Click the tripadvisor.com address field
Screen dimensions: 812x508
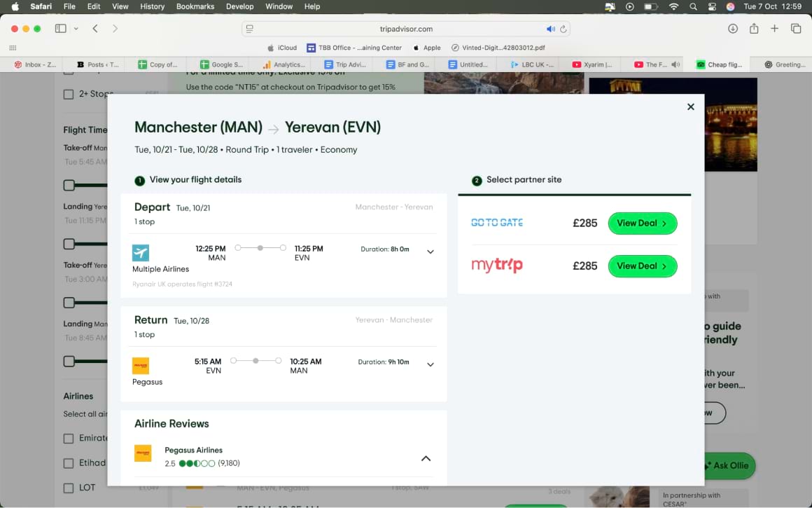[406, 29]
